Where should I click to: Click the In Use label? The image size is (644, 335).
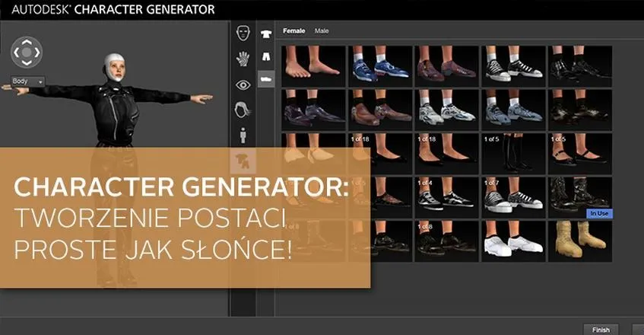pos(599,213)
